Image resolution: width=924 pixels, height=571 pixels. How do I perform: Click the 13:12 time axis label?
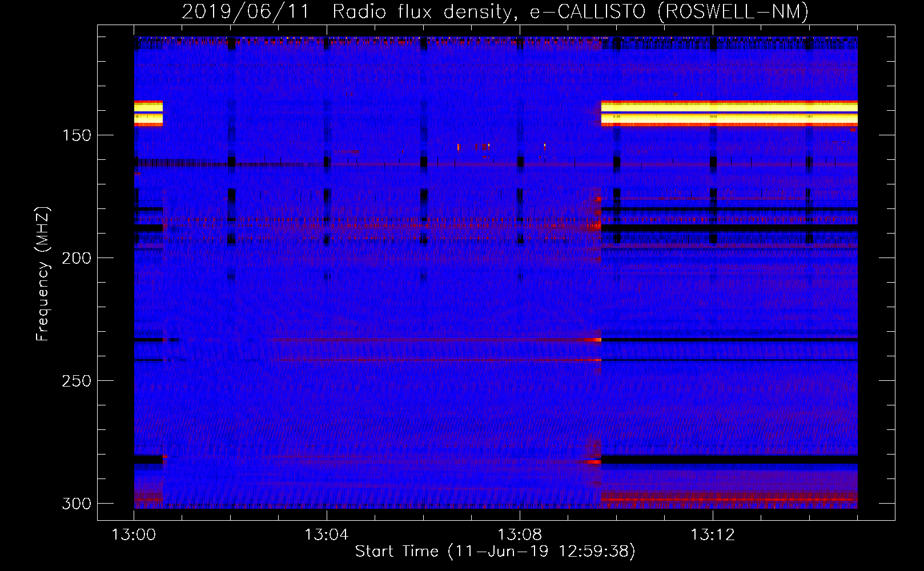tap(713, 535)
